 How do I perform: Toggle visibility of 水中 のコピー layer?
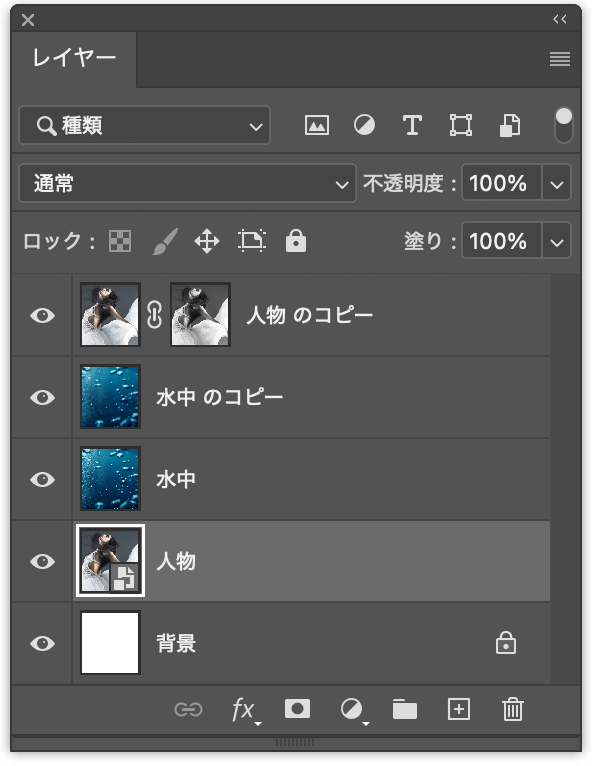[42, 397]
